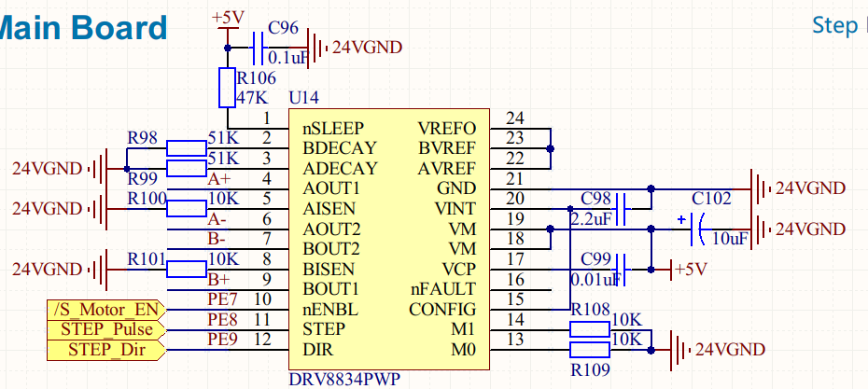Click the VINT pin name
868x389 pixels.
(x=455, y=209)
